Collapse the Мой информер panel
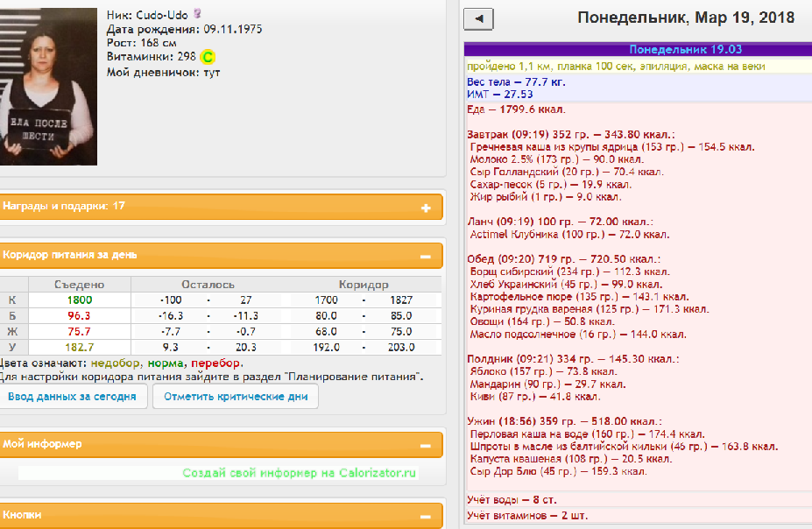 point(426,446)
